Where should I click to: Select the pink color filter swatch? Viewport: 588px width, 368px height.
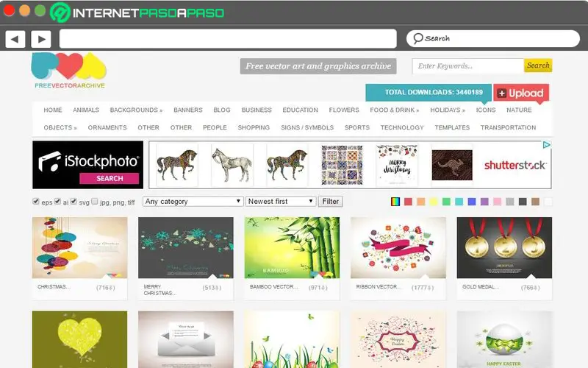point(498,202)
